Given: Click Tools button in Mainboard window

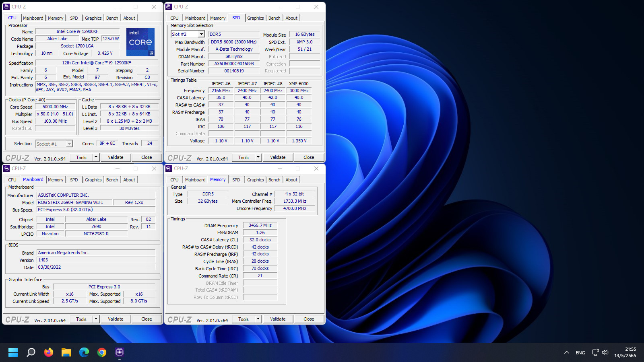Looking at the screenshot, I should click(81, 319).
